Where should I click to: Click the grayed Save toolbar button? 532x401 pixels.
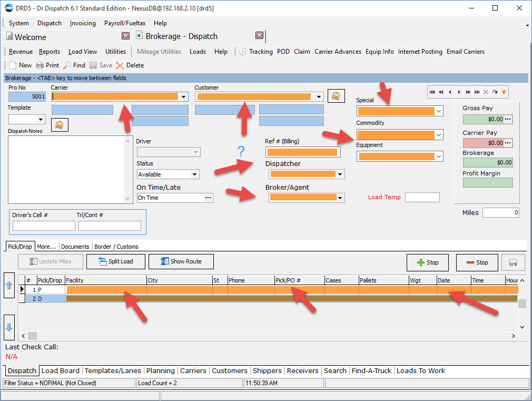click(101, 65)
